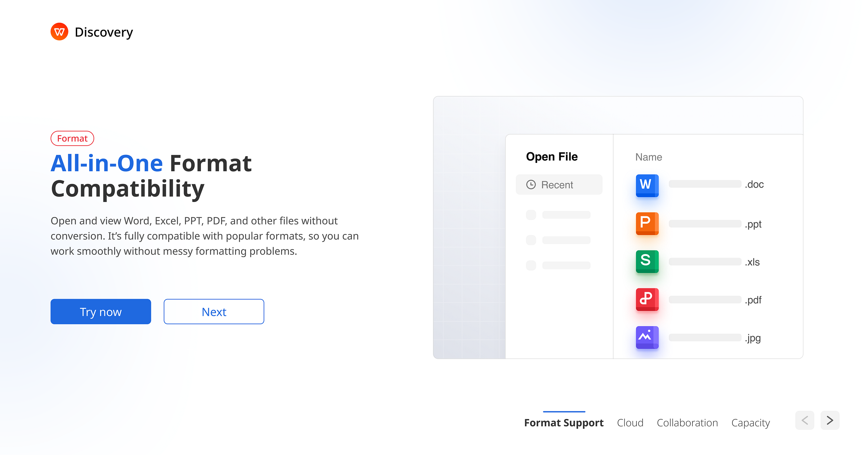The width and height of the screenshot is (868, 455).
Task: Select Recent in the Open File panel
Action: (x=559, y=184)
